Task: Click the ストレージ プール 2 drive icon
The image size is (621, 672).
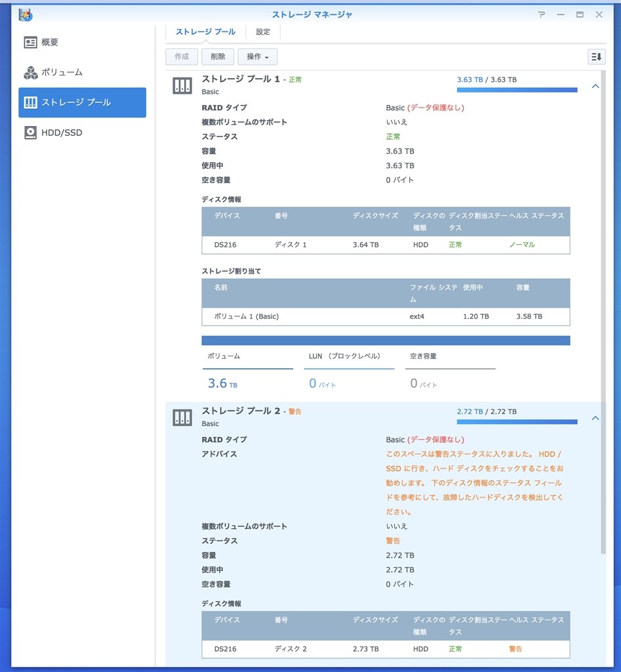Action: coord(182,417)
